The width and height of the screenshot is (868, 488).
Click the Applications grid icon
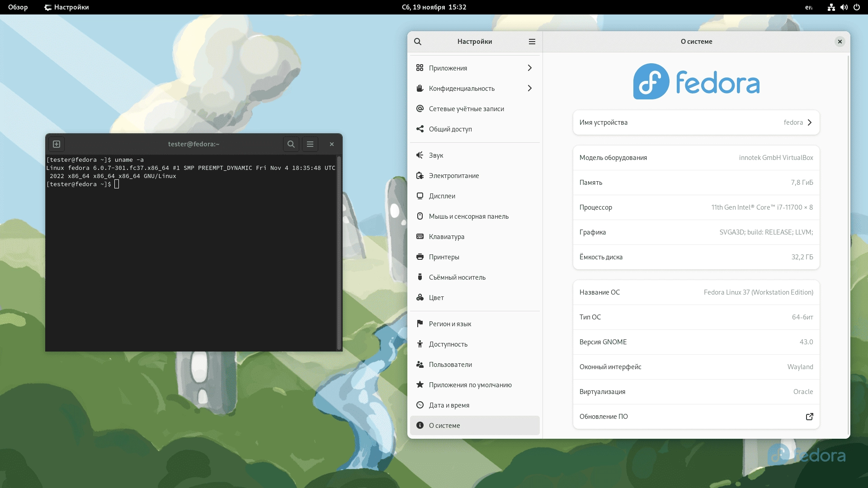coord(420,68)
